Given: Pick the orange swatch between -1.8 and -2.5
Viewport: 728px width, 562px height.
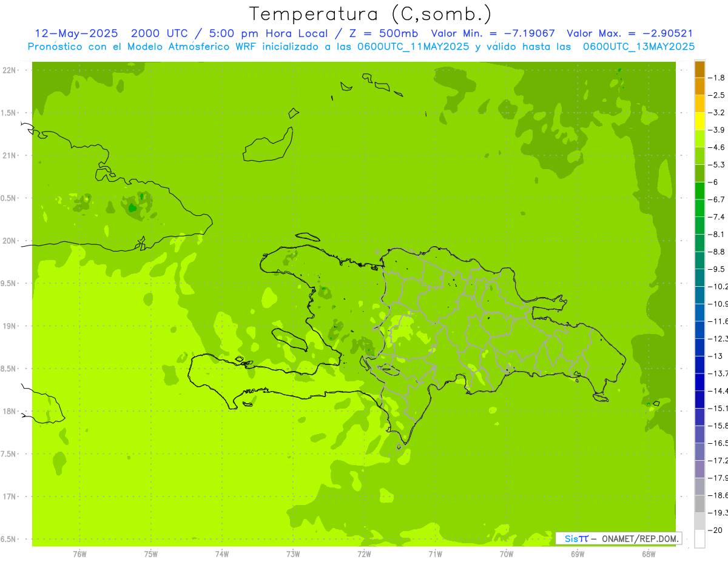Looking at the screenshot, I should (x=699, y=86).
